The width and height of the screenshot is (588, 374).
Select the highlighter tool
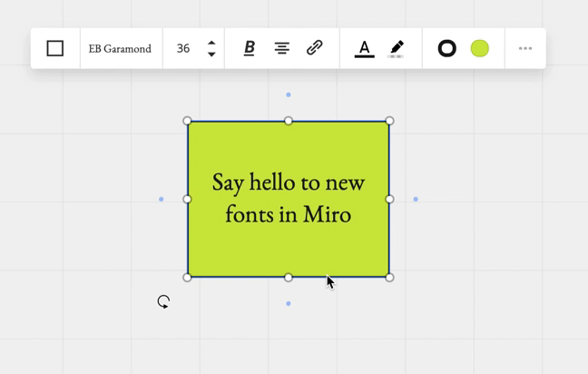396,49
